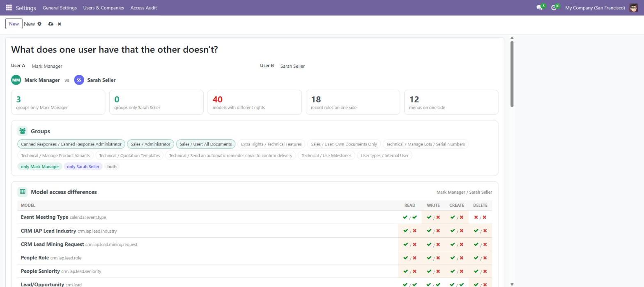The image size is (644, 287).
Task: Click Technical / Quotation Templates tag
Action: [x=129, y=155]
